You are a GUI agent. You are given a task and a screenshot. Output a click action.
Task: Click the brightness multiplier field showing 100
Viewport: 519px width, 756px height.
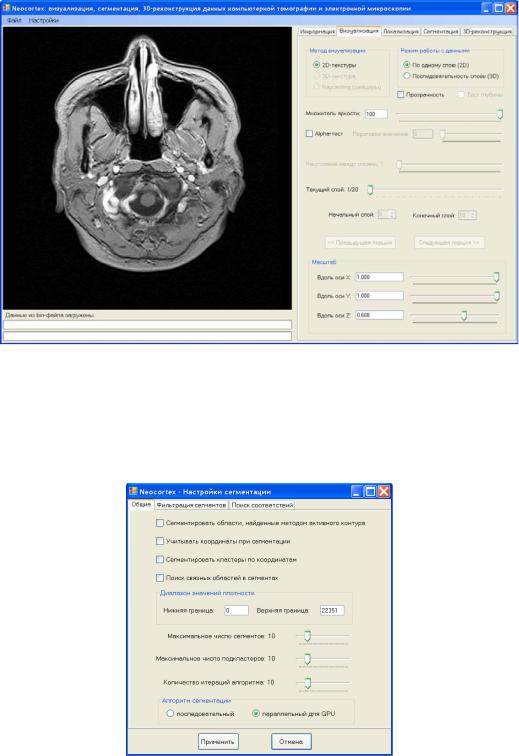(376, 114)
